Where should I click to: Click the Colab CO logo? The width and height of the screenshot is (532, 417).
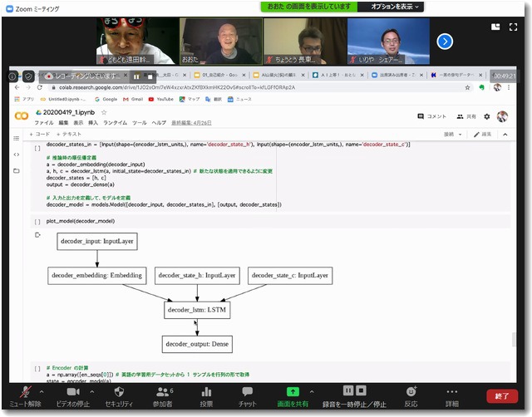(22, 116)
